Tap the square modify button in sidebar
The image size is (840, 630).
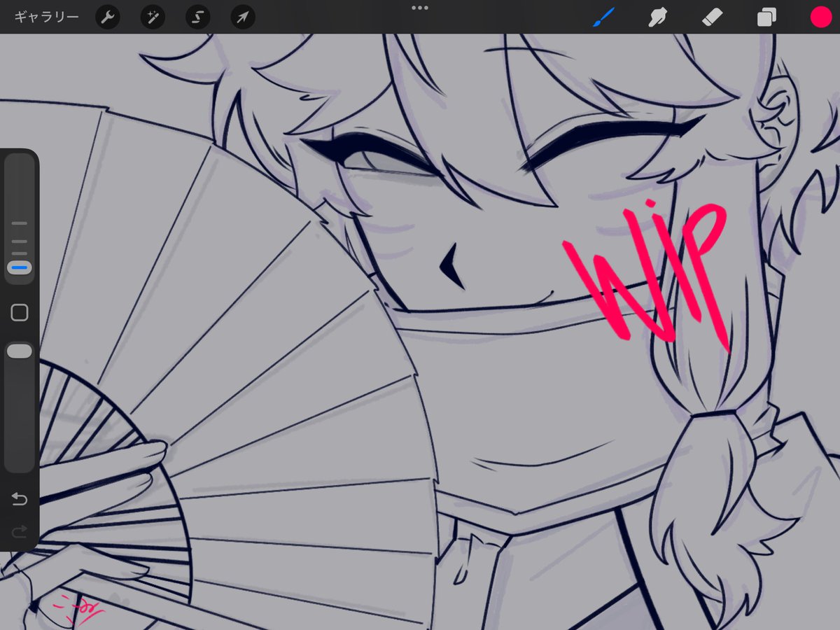tap(20, 313)
